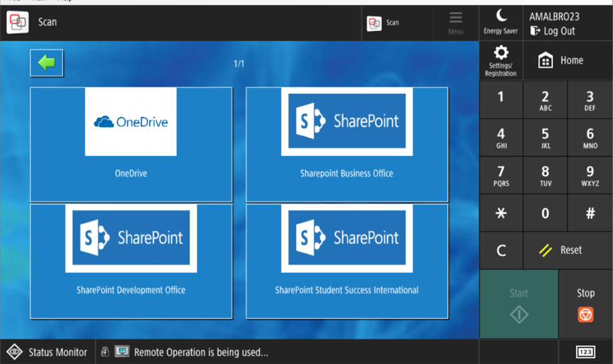The width and height of the screenshot is (613, 364).
Task: Click the remote operation monitor icon
Action: [x=122, y=351]
